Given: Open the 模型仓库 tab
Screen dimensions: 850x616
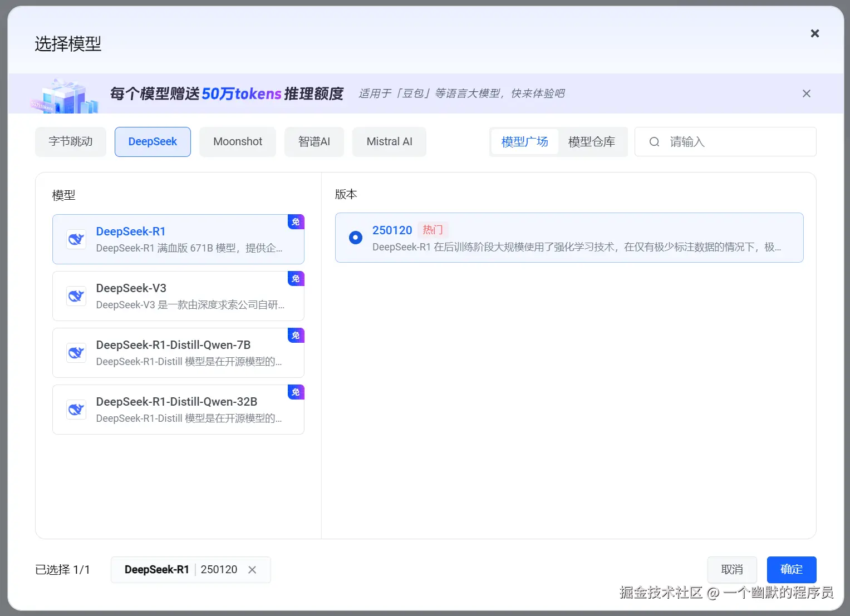Looking at the screenshot, I should [592, 142].
